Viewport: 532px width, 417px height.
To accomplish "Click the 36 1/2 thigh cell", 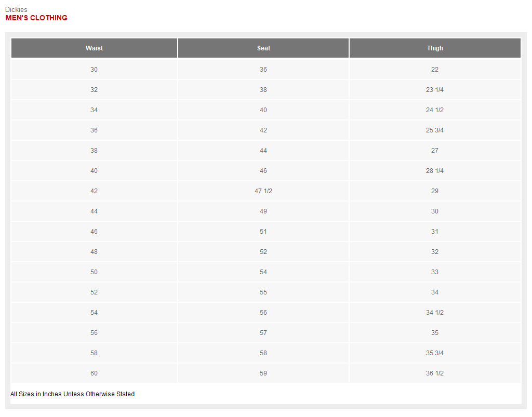I will coord(435,373).
